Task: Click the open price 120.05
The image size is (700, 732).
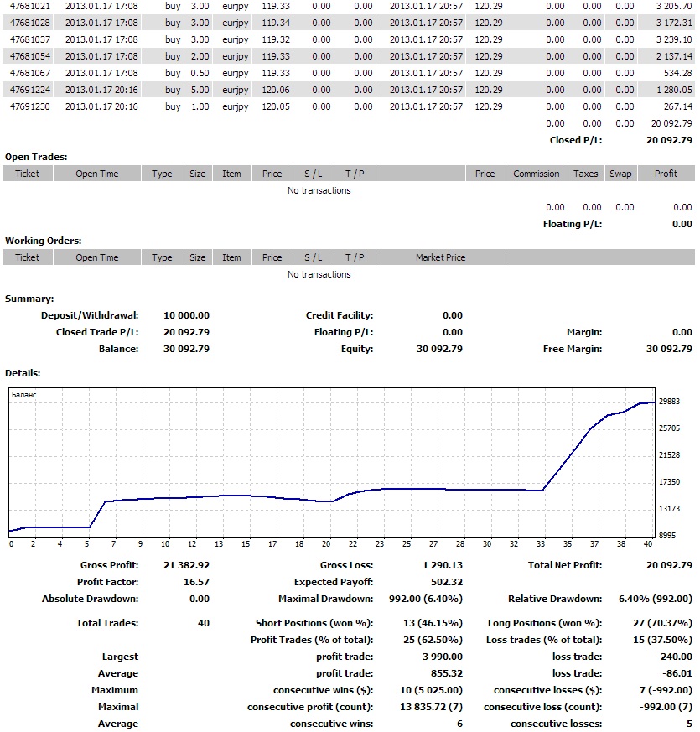Action: (276, 106)
